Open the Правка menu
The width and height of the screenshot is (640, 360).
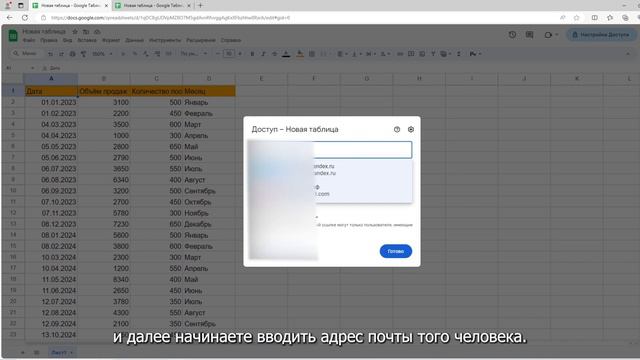49,40
